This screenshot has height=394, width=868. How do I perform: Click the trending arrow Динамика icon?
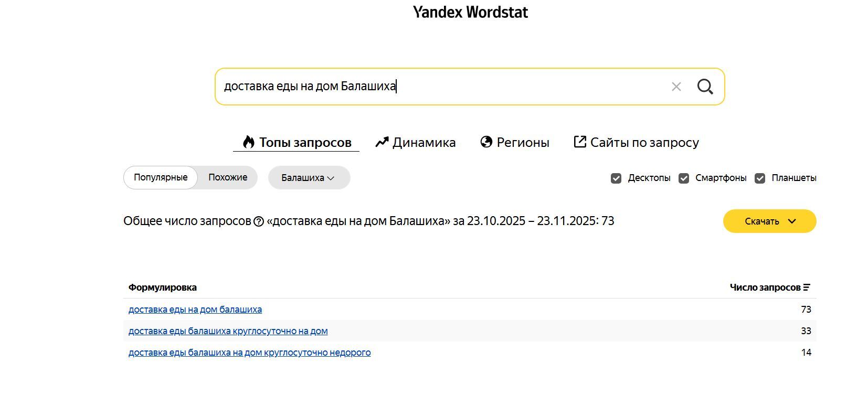point(382,142)
